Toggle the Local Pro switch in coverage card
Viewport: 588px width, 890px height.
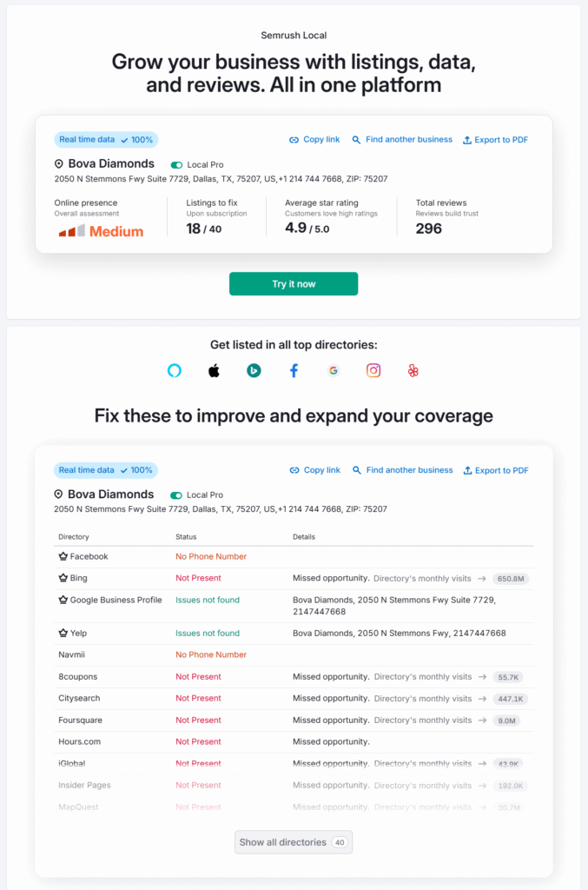[175, 495]
